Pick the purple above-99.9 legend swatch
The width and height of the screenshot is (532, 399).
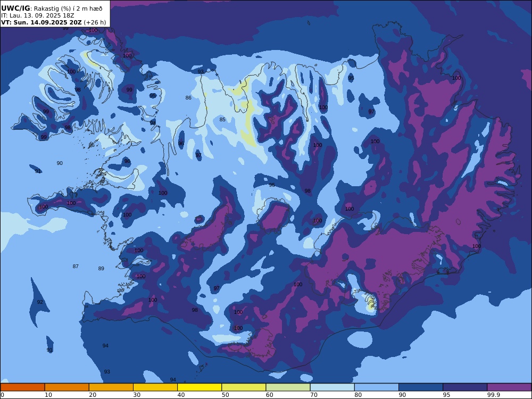click(x=509, y=387)
